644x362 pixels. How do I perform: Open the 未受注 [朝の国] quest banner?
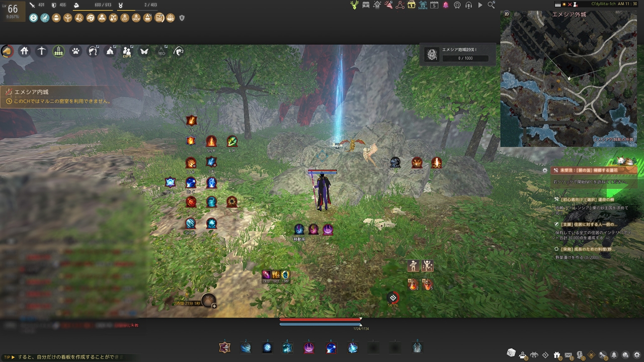click(595, 170)
